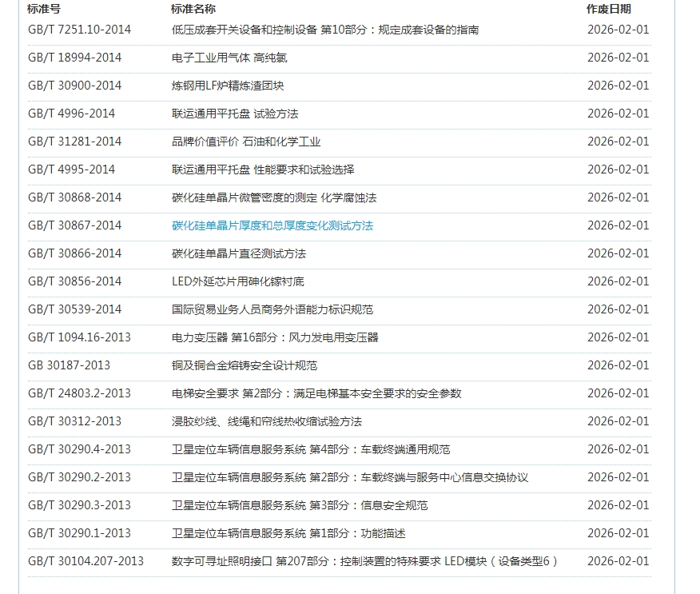This screenshot has height=594, width=700.
Task: Open 电梯安全要求 第2部分 standard
Action: point(316,393)
